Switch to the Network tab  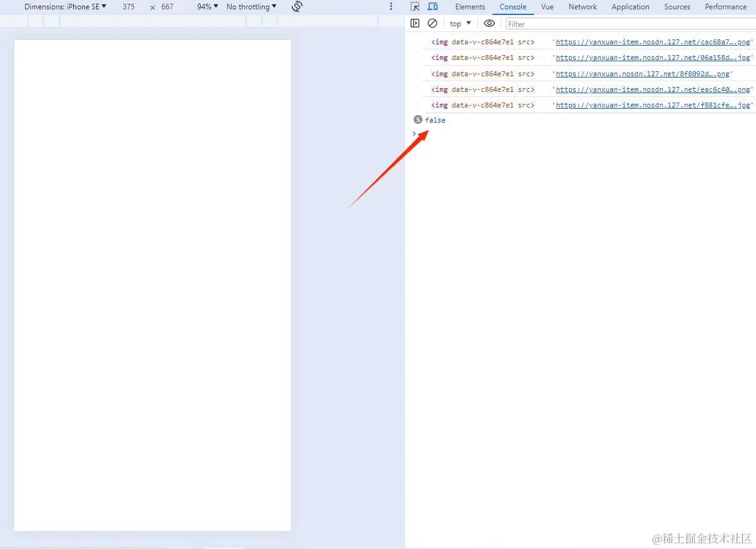583,6
